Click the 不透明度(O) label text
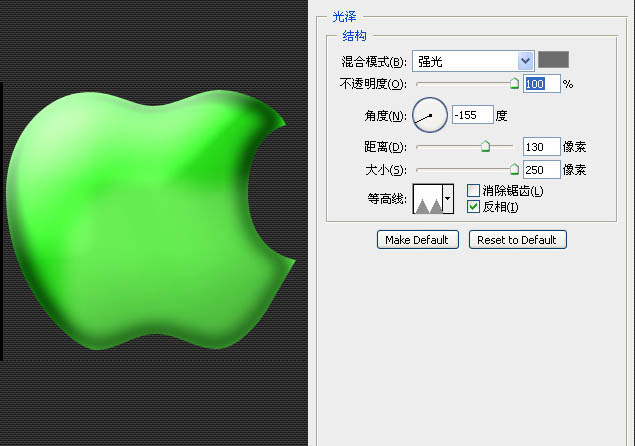Viewport: 635px width, 446px height. click(x=373, y=84)
